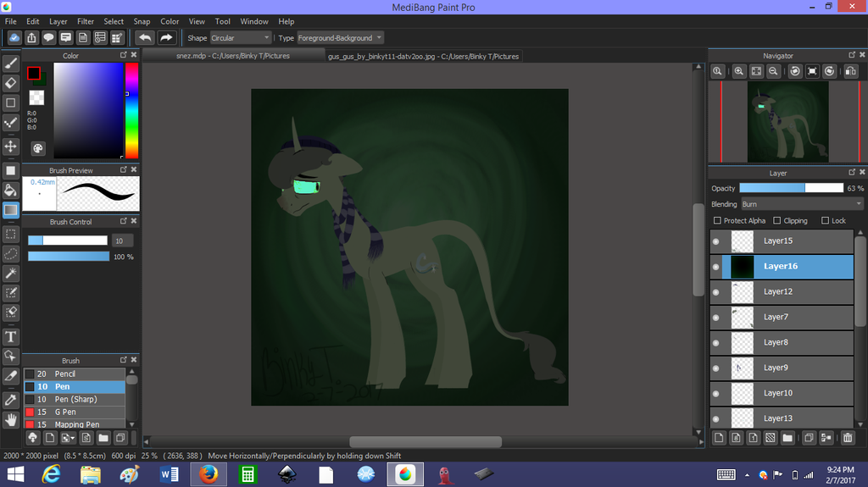Open the Filter menu
Viewport: 868px width, 487px height.
pos(86,21)
